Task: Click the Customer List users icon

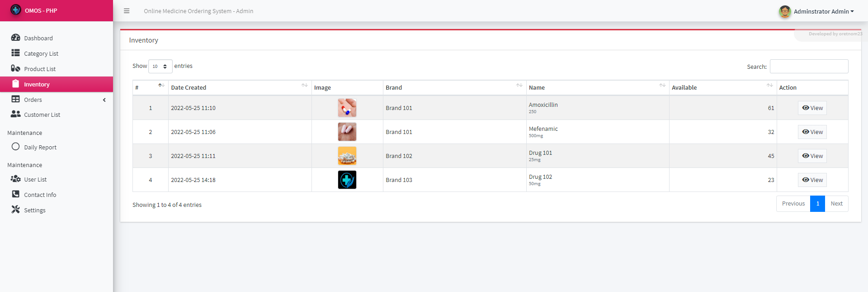Action: [15, 114]
